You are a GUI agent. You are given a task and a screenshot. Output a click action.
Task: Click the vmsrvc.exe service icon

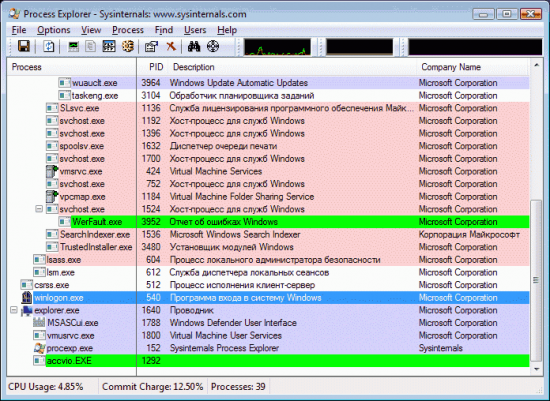click(x=52, y=171)
